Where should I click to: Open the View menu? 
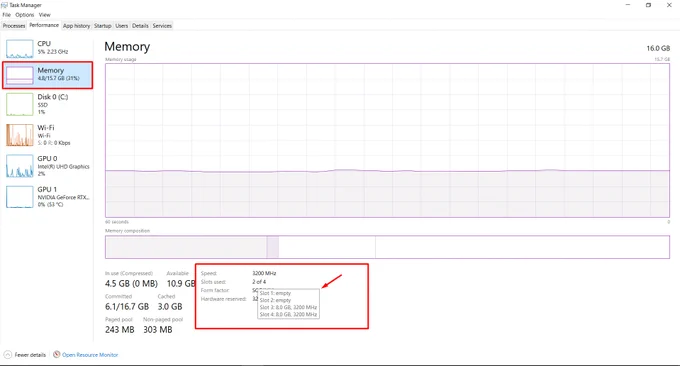click(45, 15)
